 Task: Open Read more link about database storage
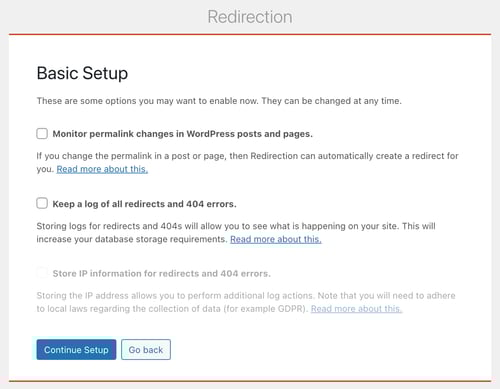276,239
